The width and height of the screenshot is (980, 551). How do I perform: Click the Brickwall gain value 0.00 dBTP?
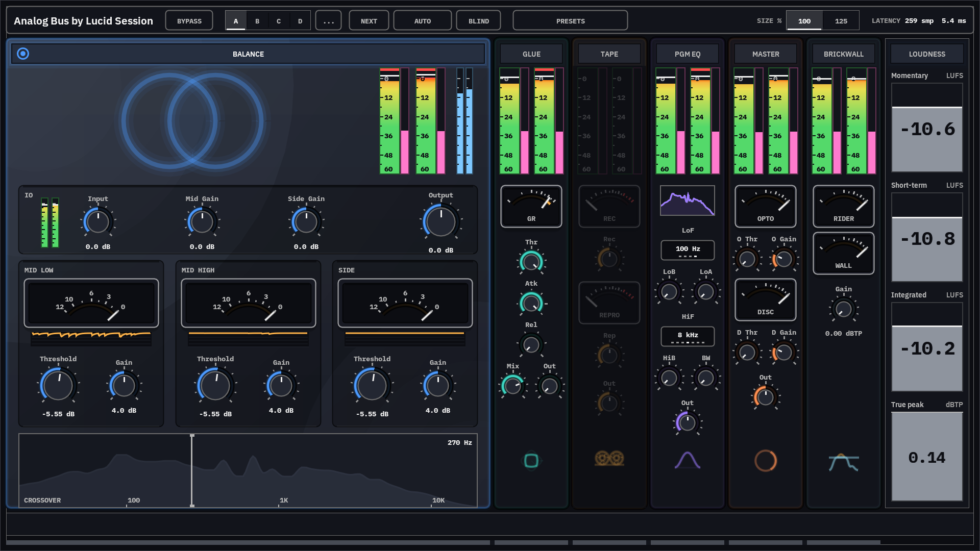coord(844,333)
